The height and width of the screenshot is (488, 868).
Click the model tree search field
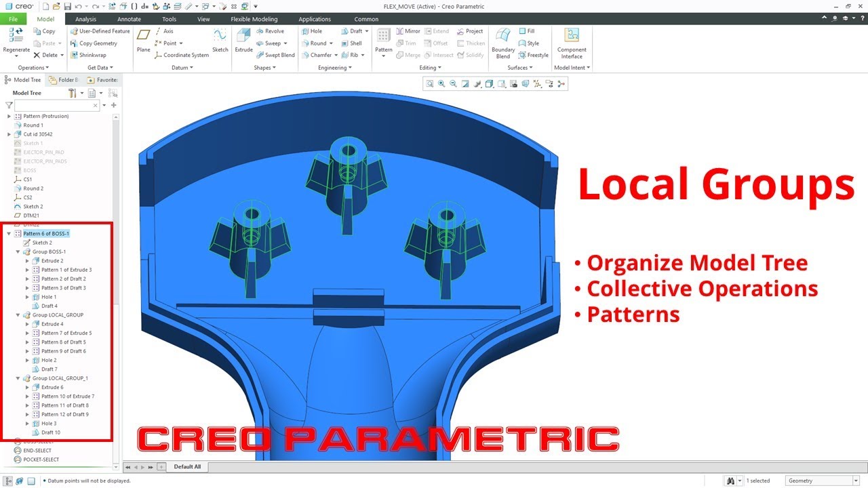coord(57,106)
